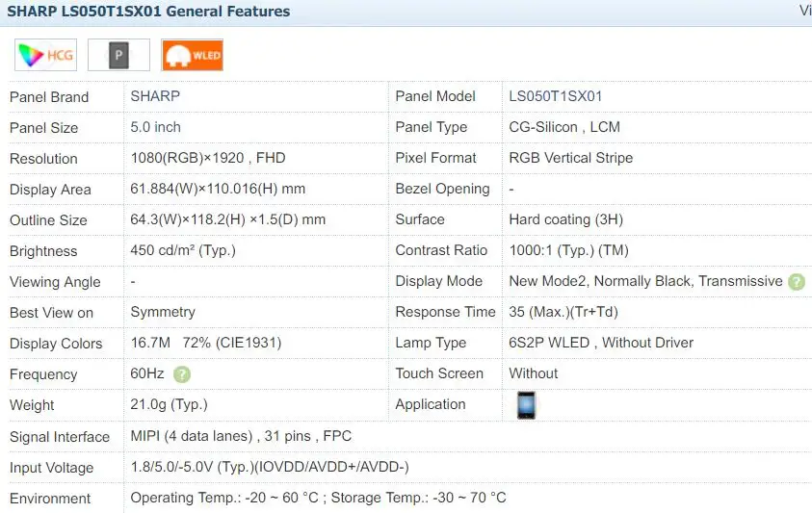The image size is (812, 513).
Task: Click the mobile phone application icon
Action: (x=526, y=405)
